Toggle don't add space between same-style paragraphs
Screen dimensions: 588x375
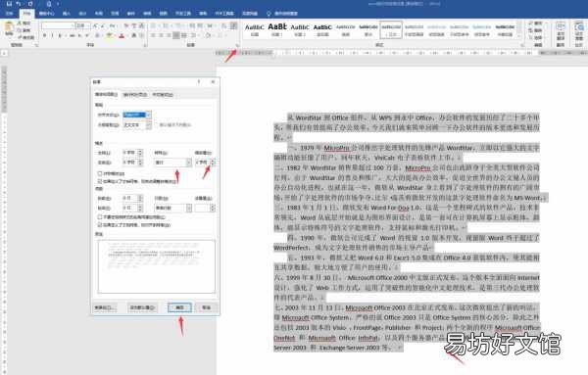100,217
